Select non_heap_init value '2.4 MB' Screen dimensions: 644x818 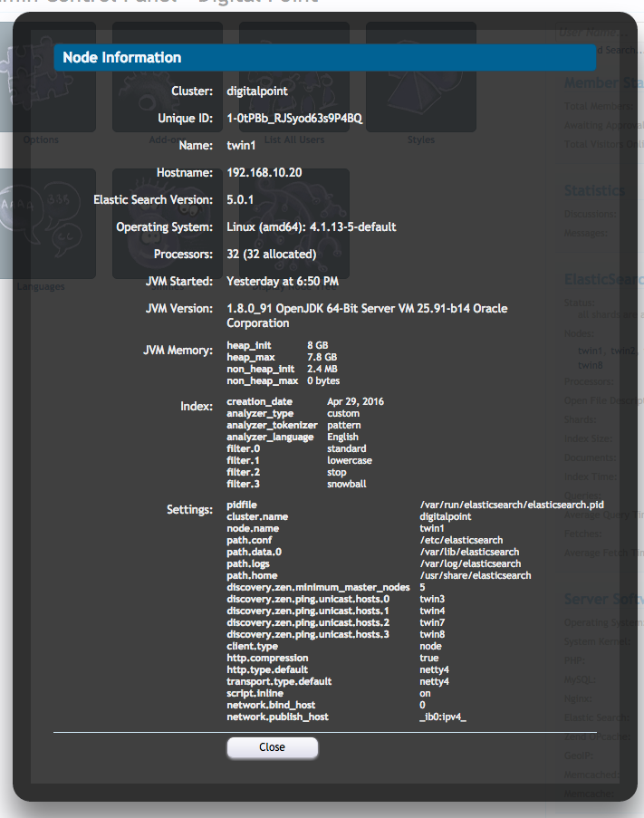(x=322, y=369)
